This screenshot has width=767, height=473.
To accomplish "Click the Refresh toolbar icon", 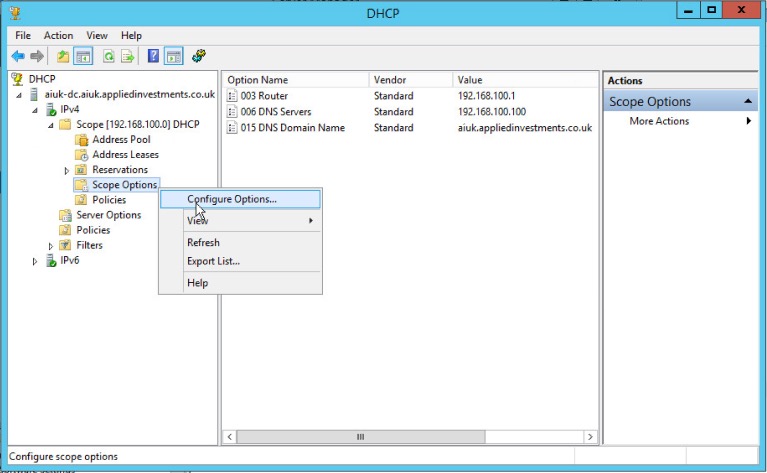I will click(x=108, y=56).
